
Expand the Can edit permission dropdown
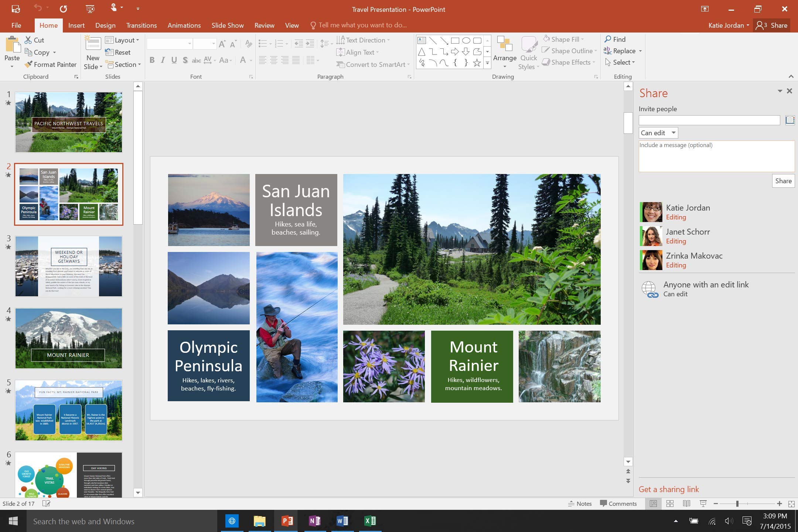point(658,133)
